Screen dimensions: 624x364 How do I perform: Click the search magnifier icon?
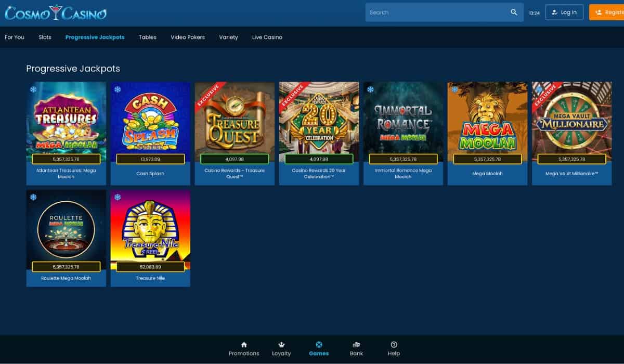(514, 12)
